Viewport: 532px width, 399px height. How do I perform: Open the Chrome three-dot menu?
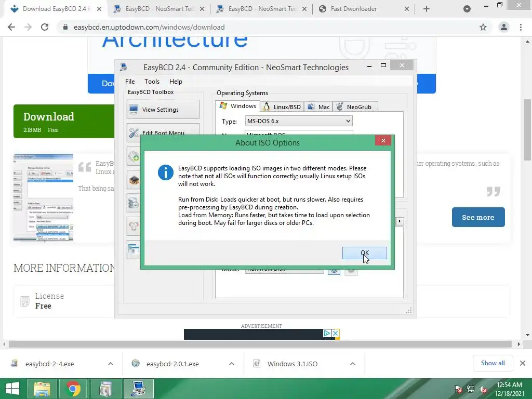pyautogui.click(x=521, y=27)
